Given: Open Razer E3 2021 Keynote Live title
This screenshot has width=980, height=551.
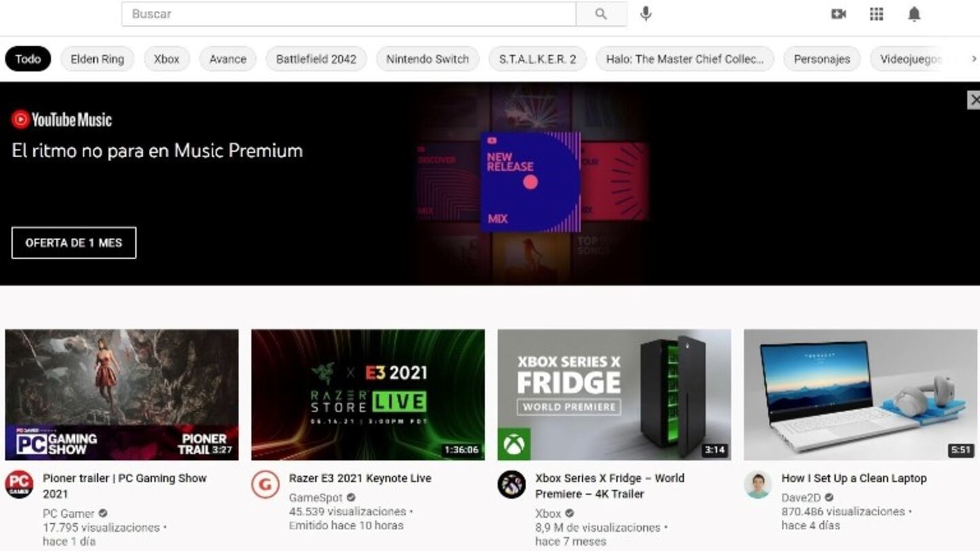Looking at the screenshot, I should click(x=360, y=478).
